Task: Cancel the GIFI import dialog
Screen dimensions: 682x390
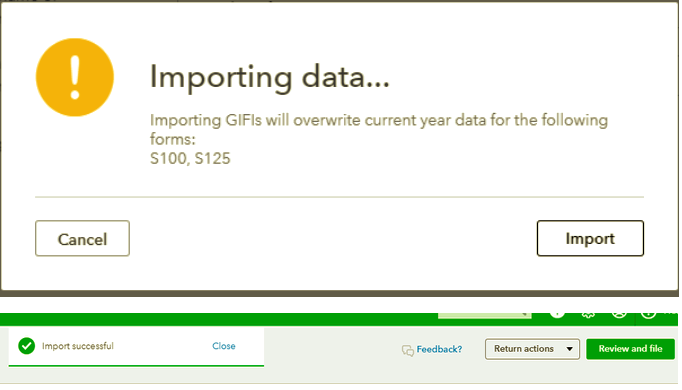Action: point(82,238)
